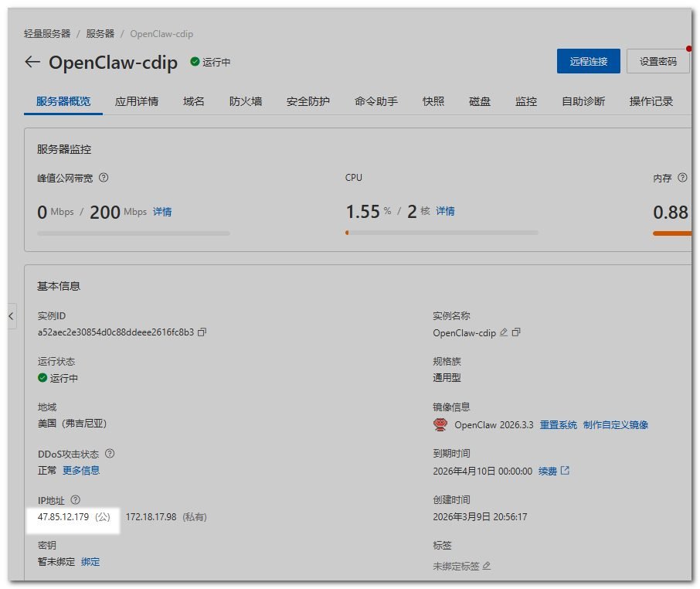This screenshot has width=700, height=589.
Task: Click OpenClaw 2026.3.3 image text
Action: pyautogui.click(x=494, y=424)
